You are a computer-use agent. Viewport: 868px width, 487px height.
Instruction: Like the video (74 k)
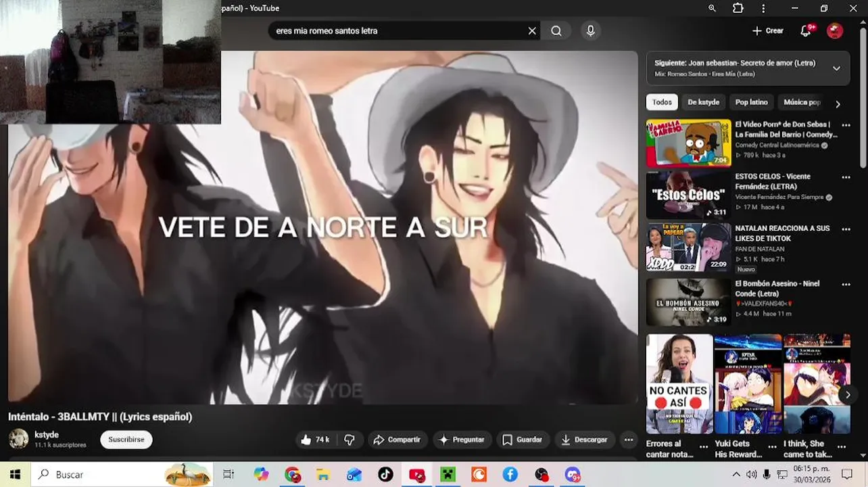[x=315, y=440]
